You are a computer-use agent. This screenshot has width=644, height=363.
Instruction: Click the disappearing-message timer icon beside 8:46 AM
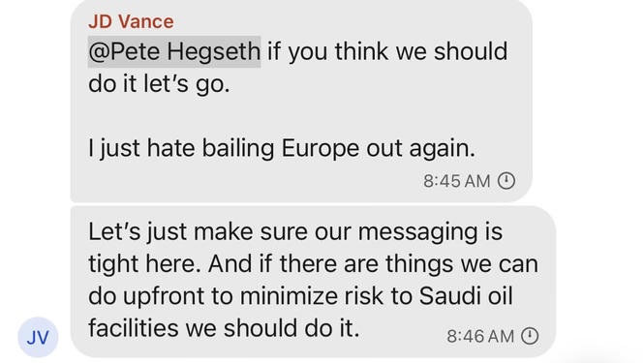tap(530, 336)
